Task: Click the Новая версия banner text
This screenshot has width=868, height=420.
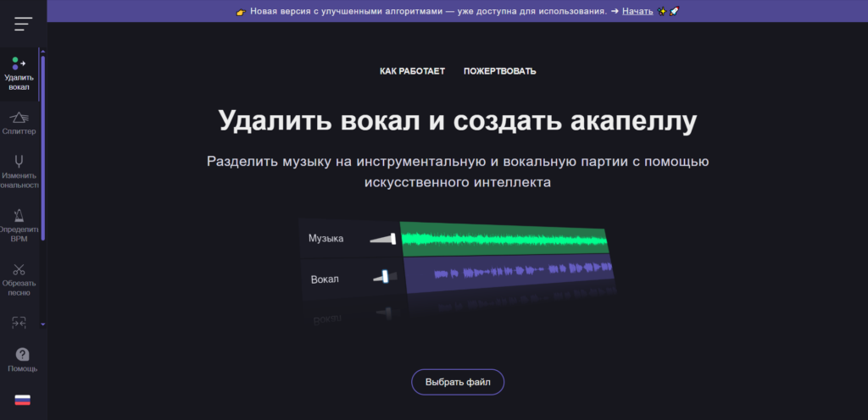Action: pos(428,11)
